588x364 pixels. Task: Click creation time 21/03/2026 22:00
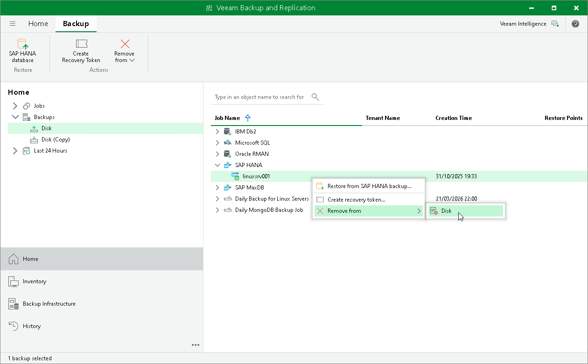[456, 199]
